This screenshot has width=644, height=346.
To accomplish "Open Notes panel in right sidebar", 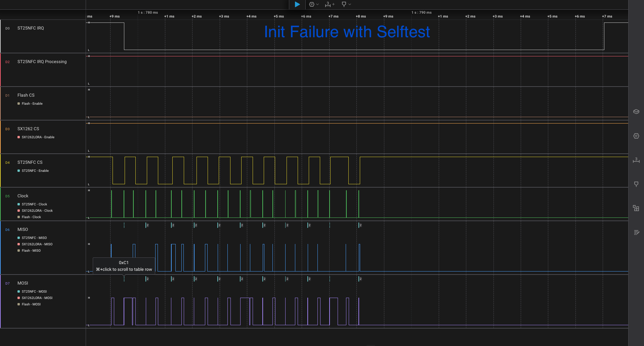I will tap(636, 233).
